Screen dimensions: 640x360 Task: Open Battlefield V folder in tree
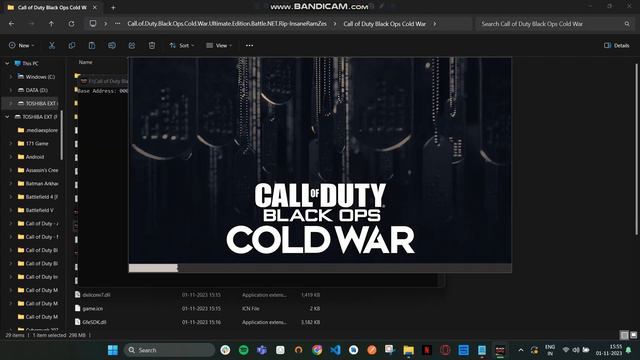(x=39, y=210)
